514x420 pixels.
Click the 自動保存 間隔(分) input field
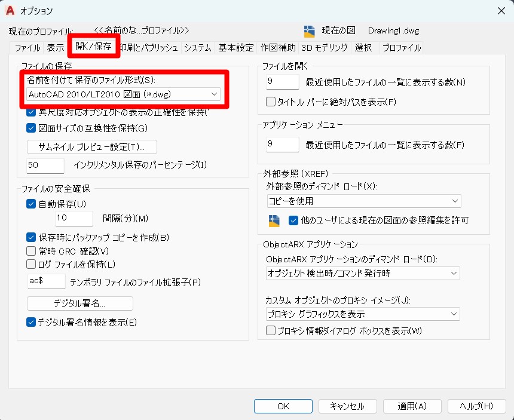click(x=74, y=219)
